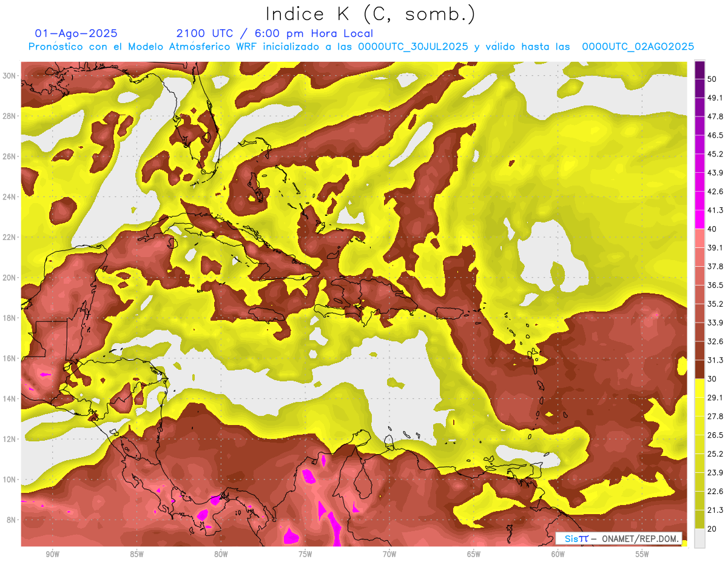Click colorbar value 37.8

[715, 266]
